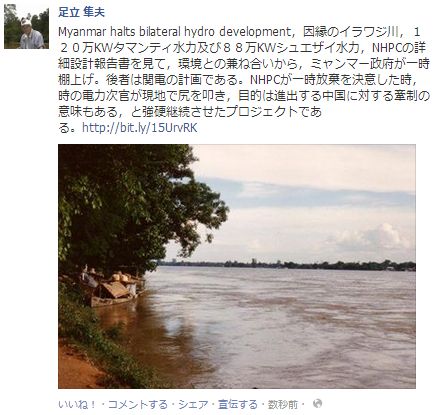Click the red soil bank in the photo
Viewport: 438px width, 415px height.
(x=78, y=368)
